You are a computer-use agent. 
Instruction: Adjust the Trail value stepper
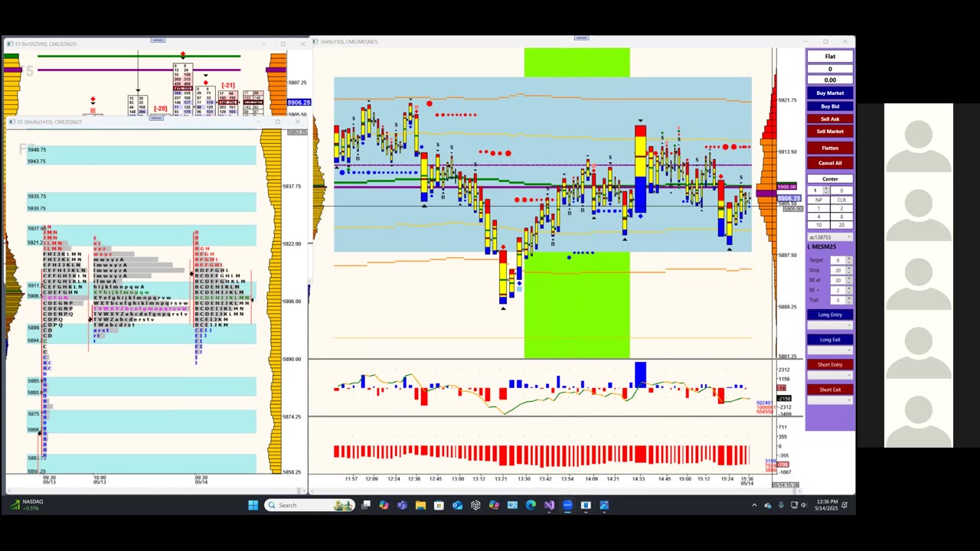click(848, 300)
